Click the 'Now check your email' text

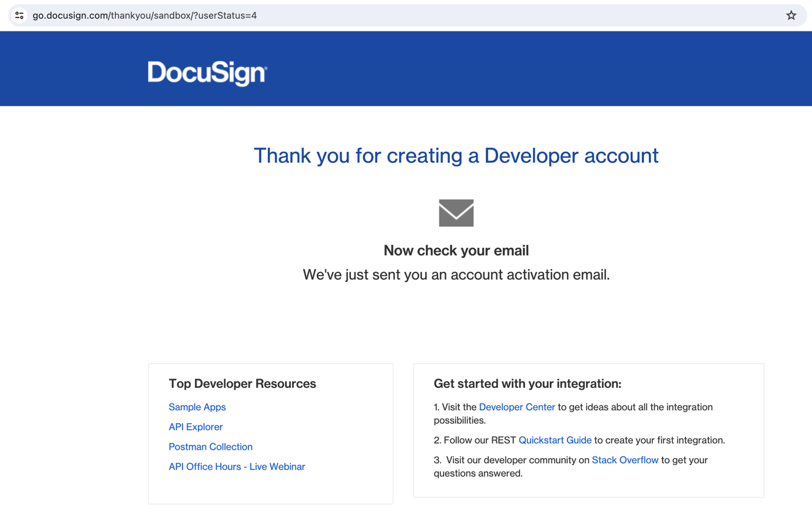click(456, 251)
